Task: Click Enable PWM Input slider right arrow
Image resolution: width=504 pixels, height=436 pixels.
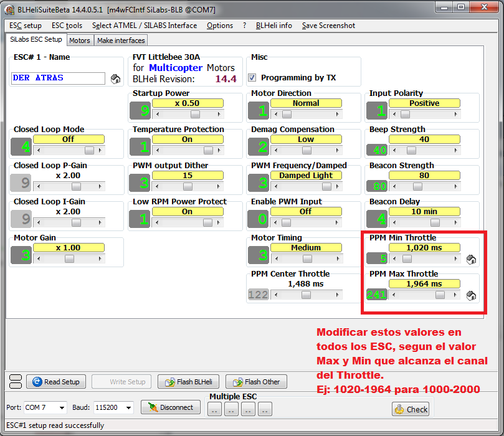Action: pos(337,222)
